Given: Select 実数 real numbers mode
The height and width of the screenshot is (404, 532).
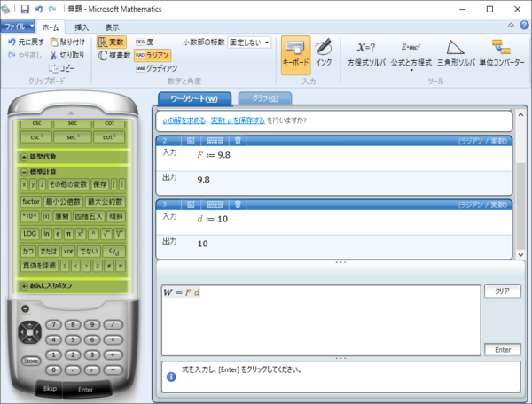Looking at the screenshot, I should 112,42.
